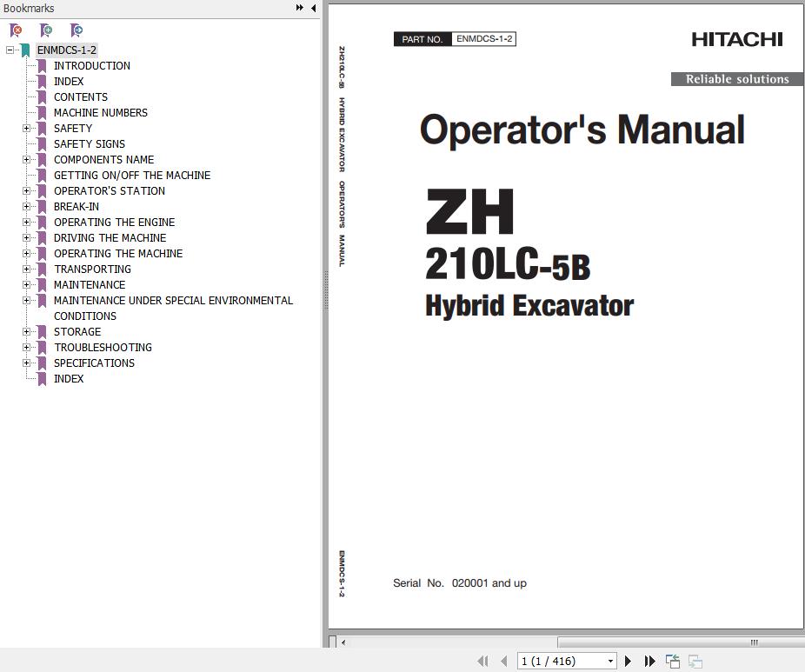Select the OPERATING THE ENGINE label

click(115, 223)
